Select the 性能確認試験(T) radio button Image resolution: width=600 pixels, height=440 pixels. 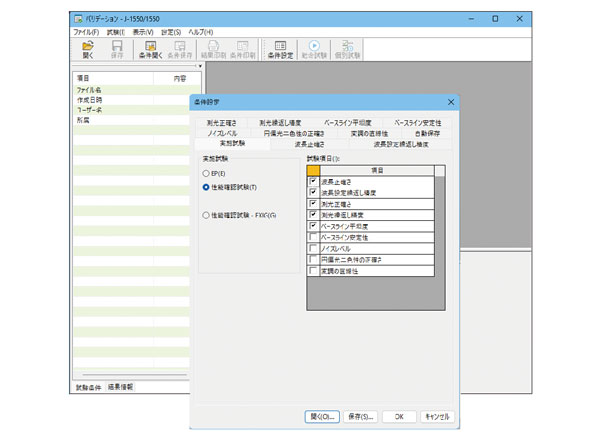pyautogui.click(x=206, y=187)
